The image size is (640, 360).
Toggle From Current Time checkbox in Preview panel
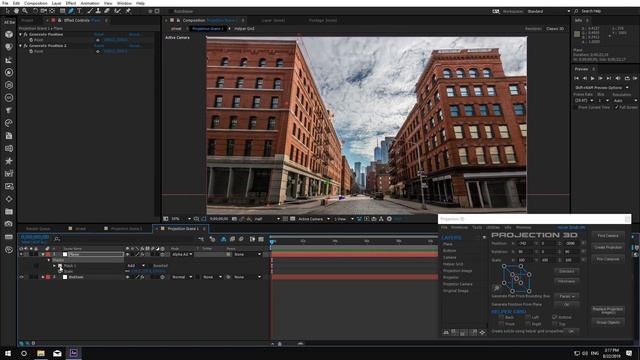coord(576,107)
